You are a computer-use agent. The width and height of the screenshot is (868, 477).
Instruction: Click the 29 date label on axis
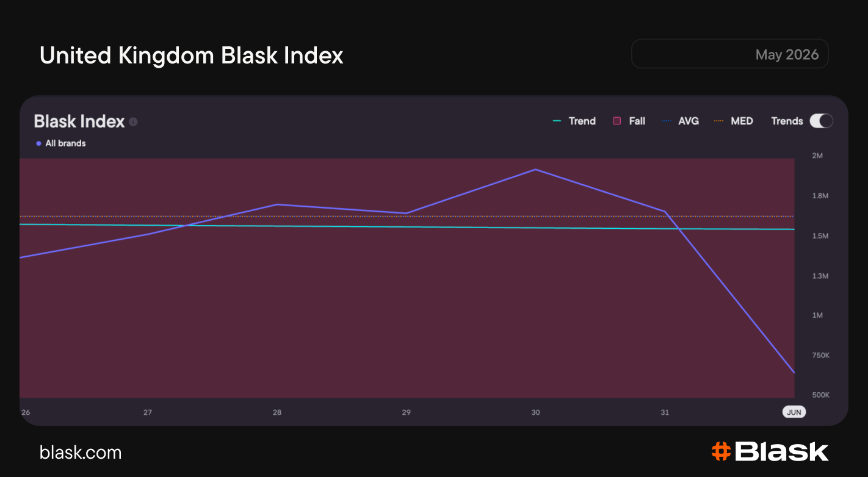click(x=406, y=412)
